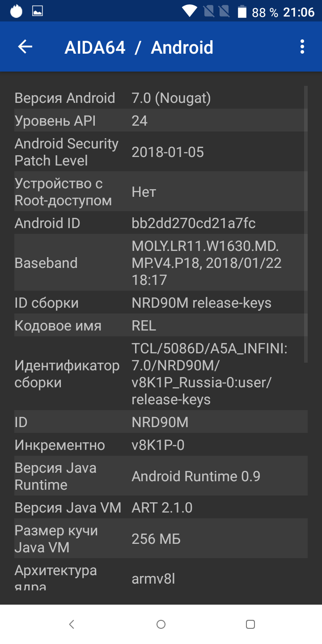Select the Версия Android row
The image size is (322, 644).
161,97
